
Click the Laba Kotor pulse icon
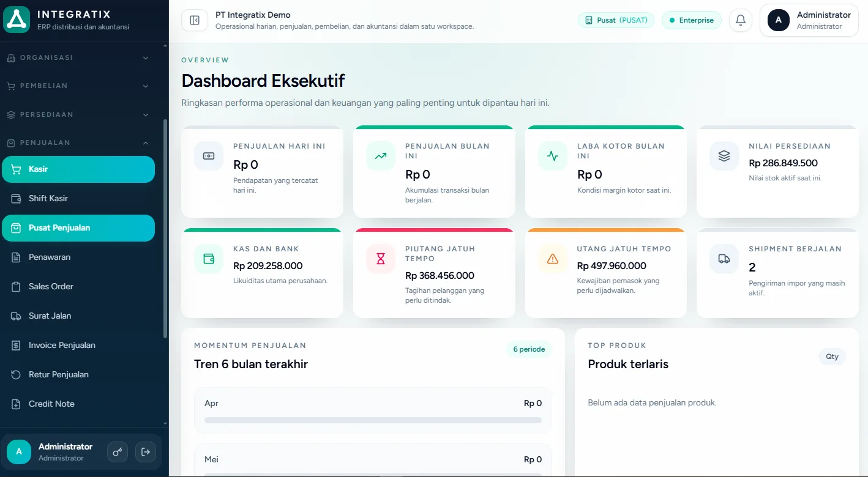553,156
